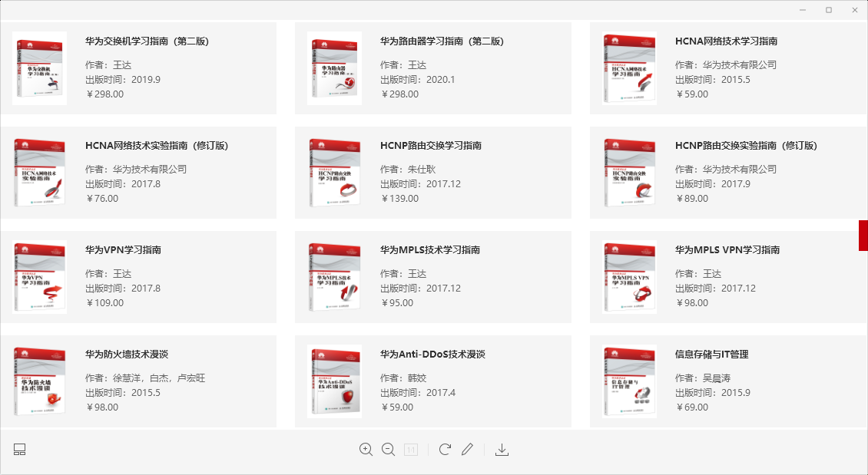The image size is (868, 475).
Task: Download the image with the save icon
Action: tap(502, 450)
